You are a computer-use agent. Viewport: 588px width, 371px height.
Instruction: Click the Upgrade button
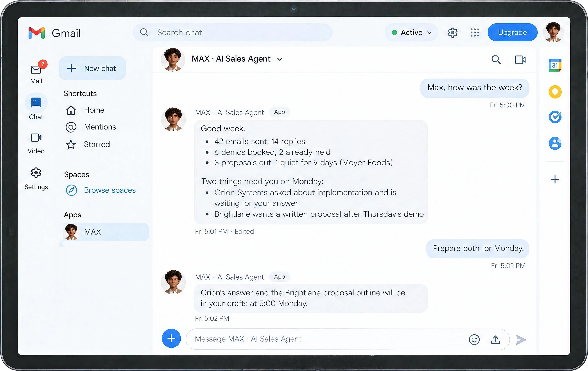click(512, 33)
